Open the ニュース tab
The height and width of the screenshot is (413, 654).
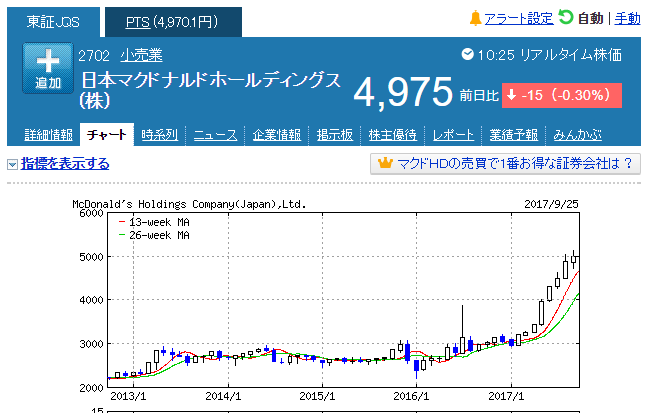pyautogui.click(x=216, y=135)
